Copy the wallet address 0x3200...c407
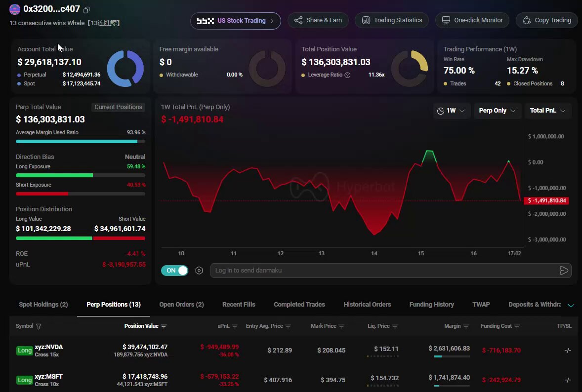Screen dimensions: 582x392 [x=86, y=10]
